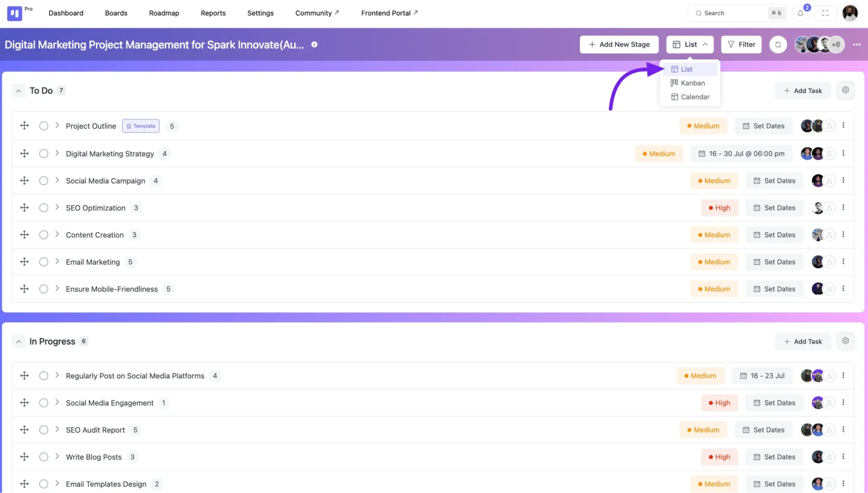This screenshot has width=868, height=493.
Task: Click the Add New Stage button
Action: pos(619,45)
